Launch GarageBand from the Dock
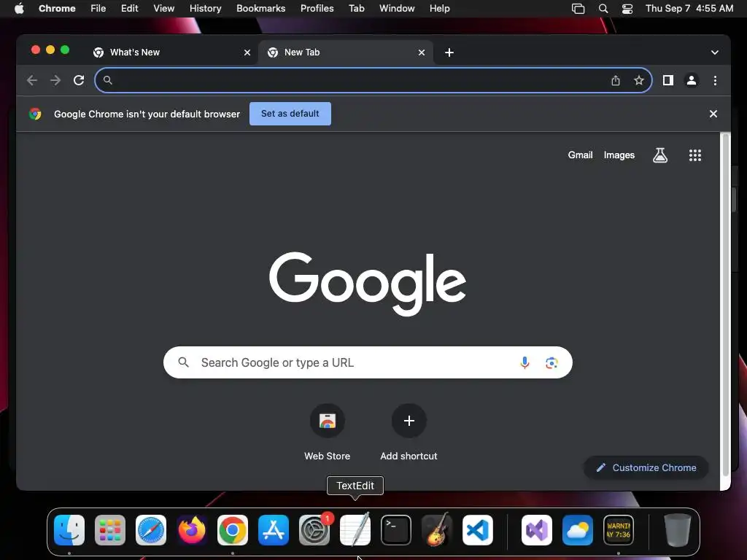Image resolution: width=747 pixels, height=560 pixels. point(437,529)
